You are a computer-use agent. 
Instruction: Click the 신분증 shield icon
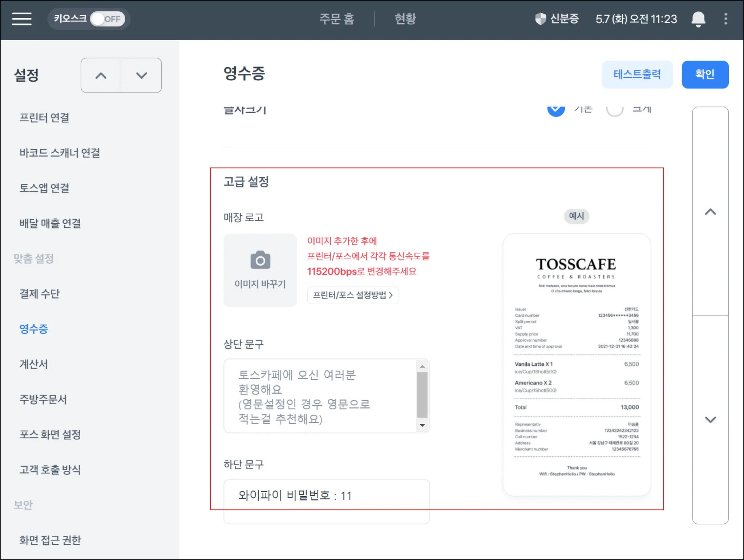(x=540, y=19)
